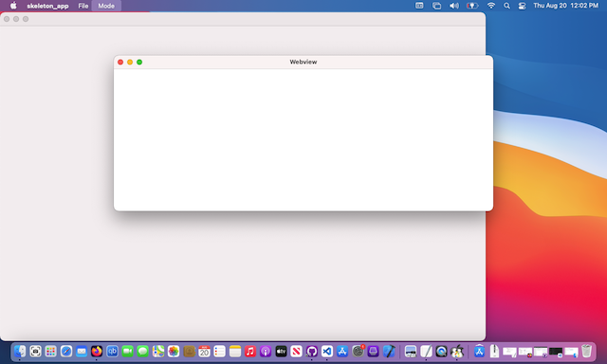Open the Screenshot app from the dock
The height and width of the screenshot is (364, 607).
coord(35,352)
